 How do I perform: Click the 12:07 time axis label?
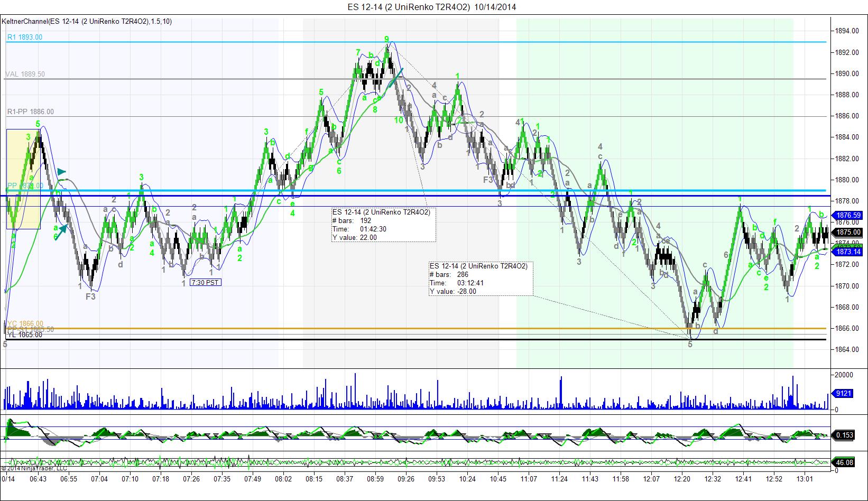coord(651,479)
